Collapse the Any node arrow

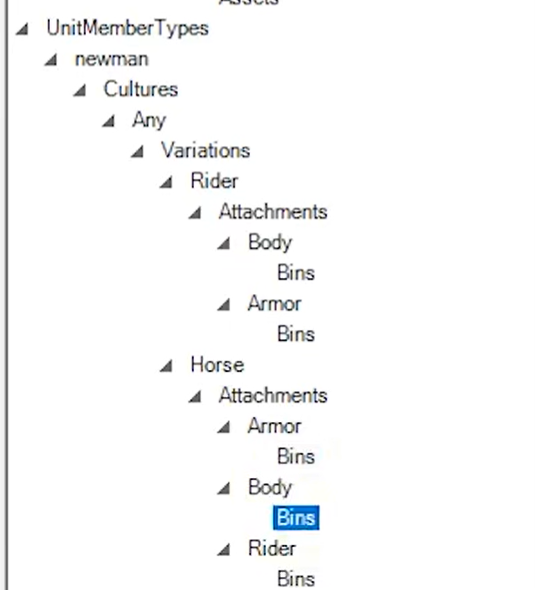coord(109,121)
